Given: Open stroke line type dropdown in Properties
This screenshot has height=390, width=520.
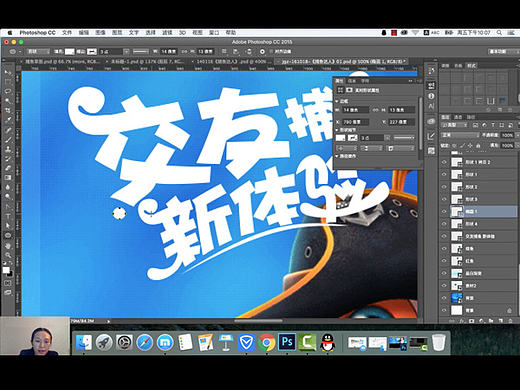Looking at the screenshot, I should tap(404, 138).
